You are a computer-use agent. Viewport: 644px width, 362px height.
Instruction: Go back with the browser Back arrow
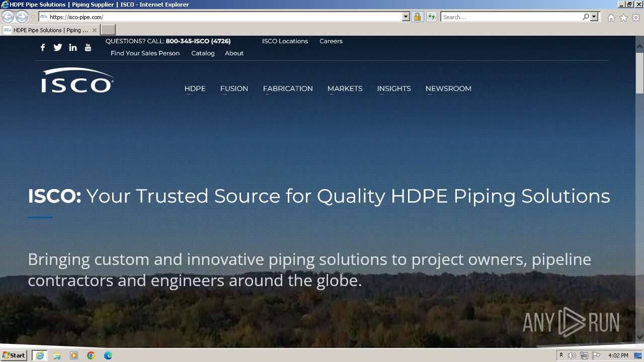click(8, 17)
